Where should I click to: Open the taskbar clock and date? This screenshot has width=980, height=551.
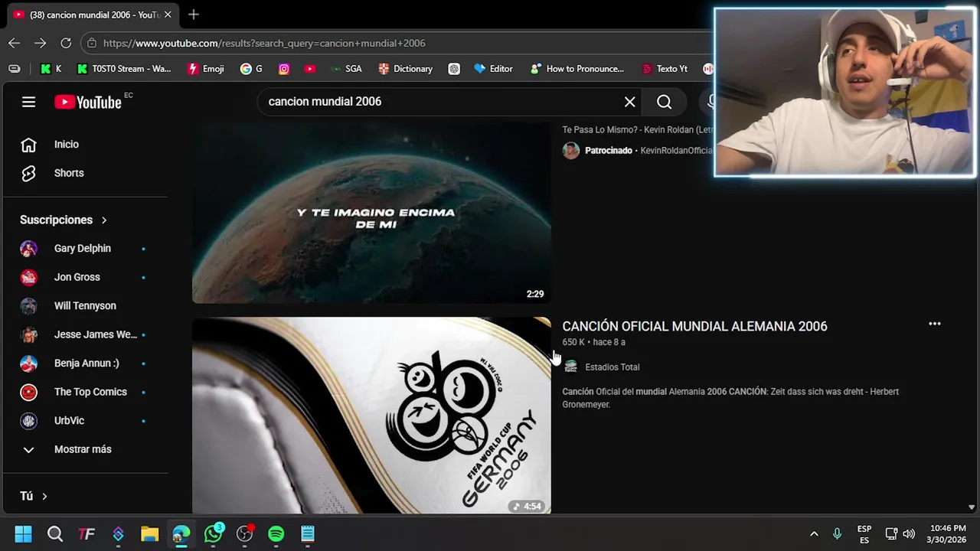(x=948, y=533)
